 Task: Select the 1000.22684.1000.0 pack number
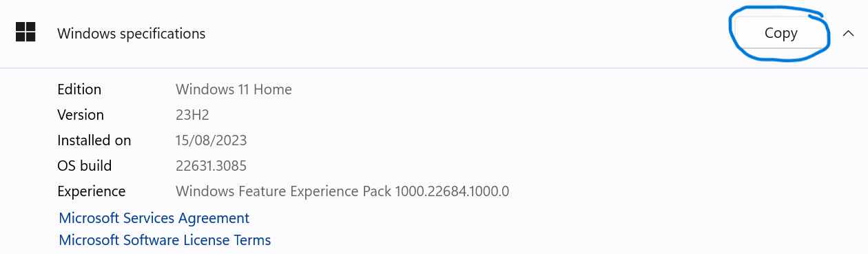coord(452,191)
